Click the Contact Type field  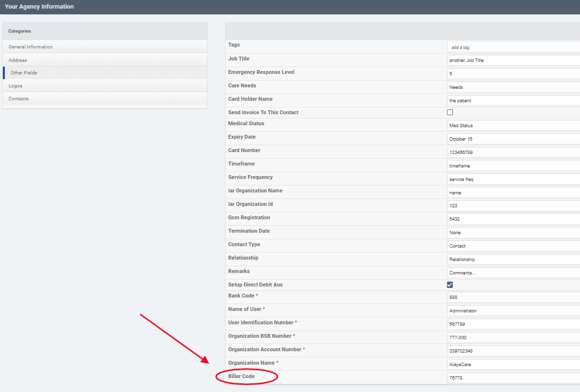pyautogui.click(x=513, y=246)
